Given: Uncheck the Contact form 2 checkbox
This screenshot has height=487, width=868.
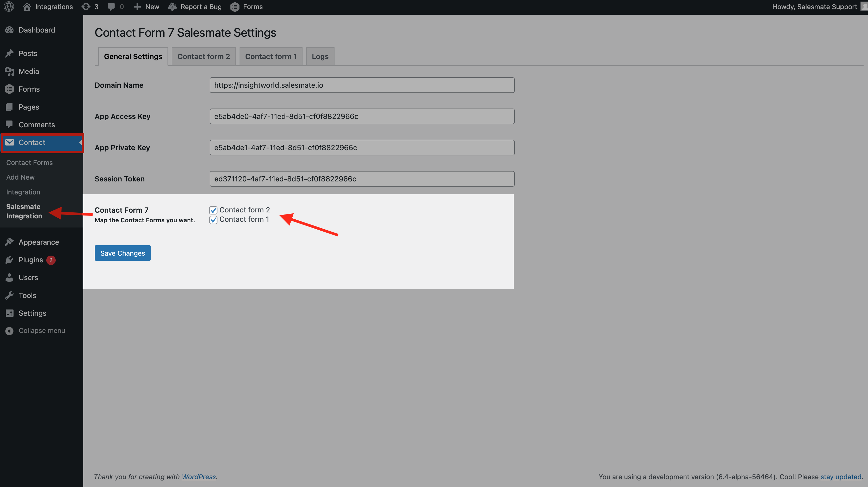Looking at the screenshot, I should (213, 210).
